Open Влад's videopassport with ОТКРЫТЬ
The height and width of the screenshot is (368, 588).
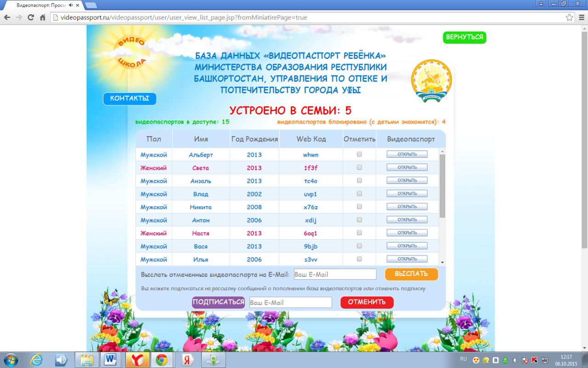[x=407, y=194]
